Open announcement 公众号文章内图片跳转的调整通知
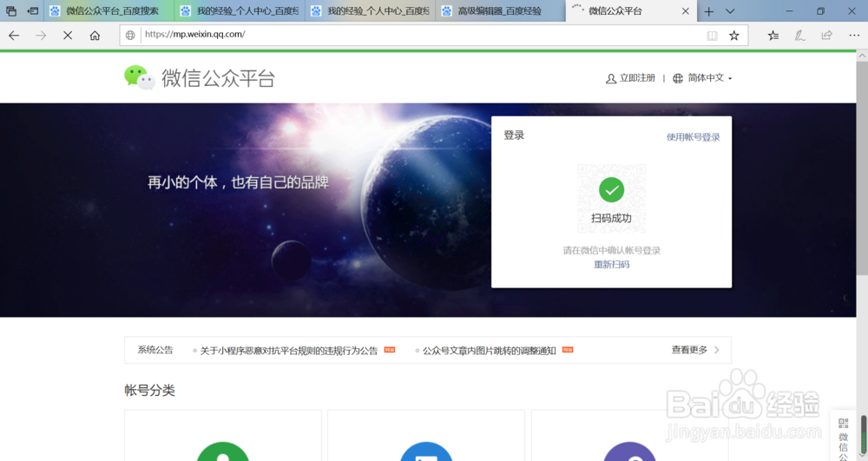This screenshot has width=868, height=461. [490, 351]
